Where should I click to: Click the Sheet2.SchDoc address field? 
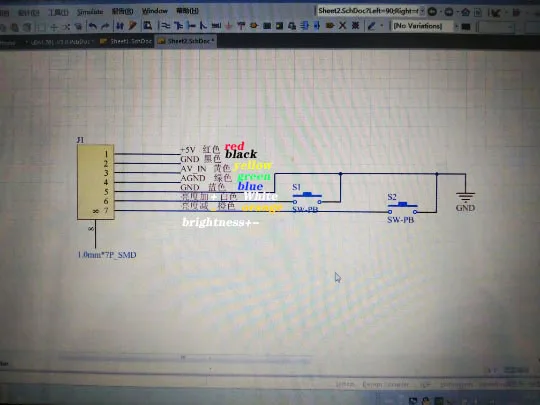[368, 11]
